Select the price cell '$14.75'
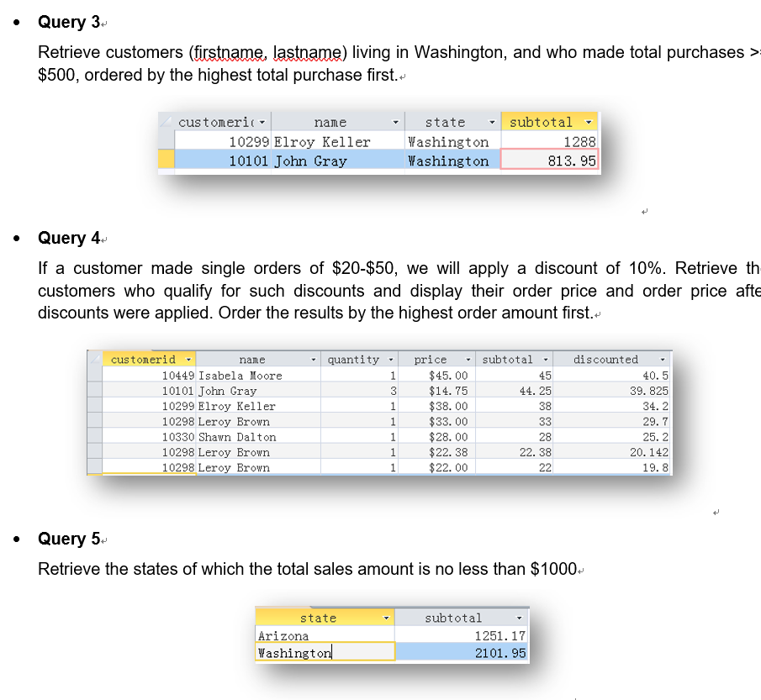761x700 pixels. coord(436,391)
